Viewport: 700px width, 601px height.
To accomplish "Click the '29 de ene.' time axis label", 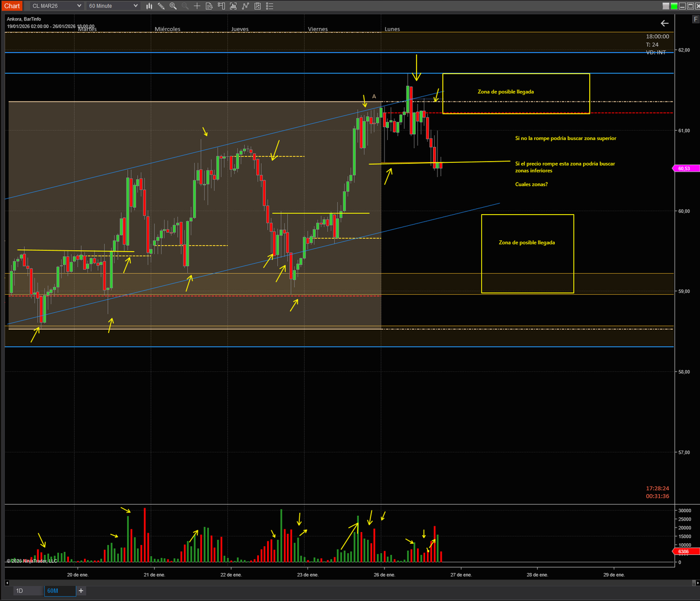I will 614,575.
